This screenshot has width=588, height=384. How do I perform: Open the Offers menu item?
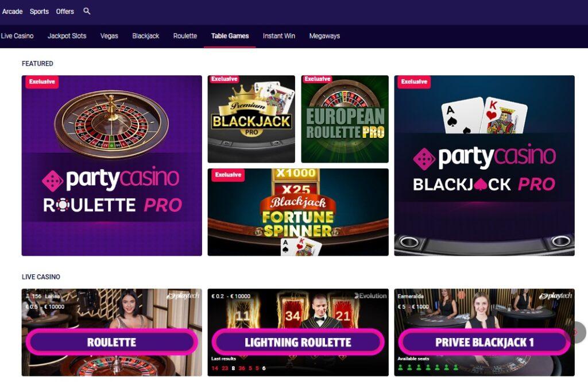click(x=65, y=11)
